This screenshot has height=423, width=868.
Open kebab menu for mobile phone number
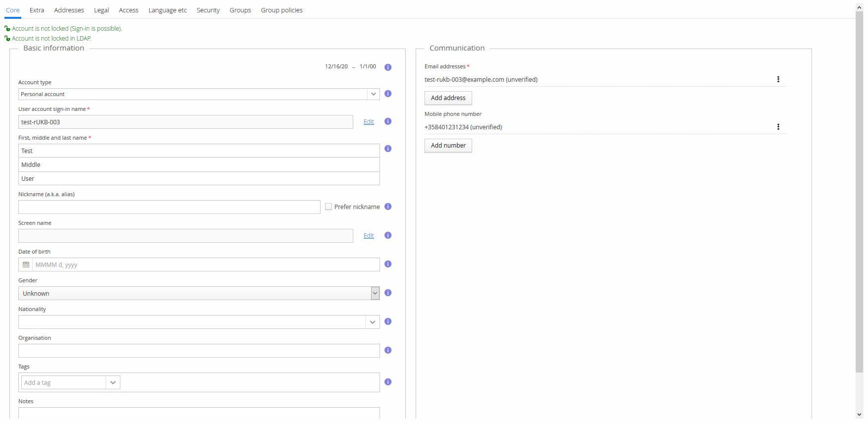tap(778, 127)
